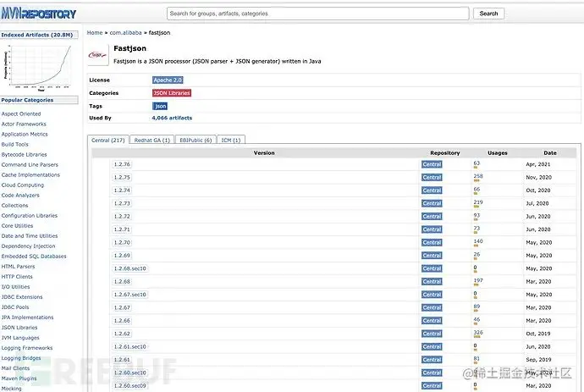Open version 1.2.62
The width and height of the screenshot is (584, 392).
(122, 334)
